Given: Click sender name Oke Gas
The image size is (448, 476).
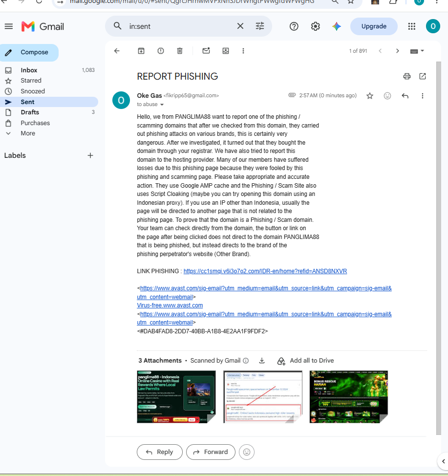Looking at the screenshot, I should pos(149,96).
